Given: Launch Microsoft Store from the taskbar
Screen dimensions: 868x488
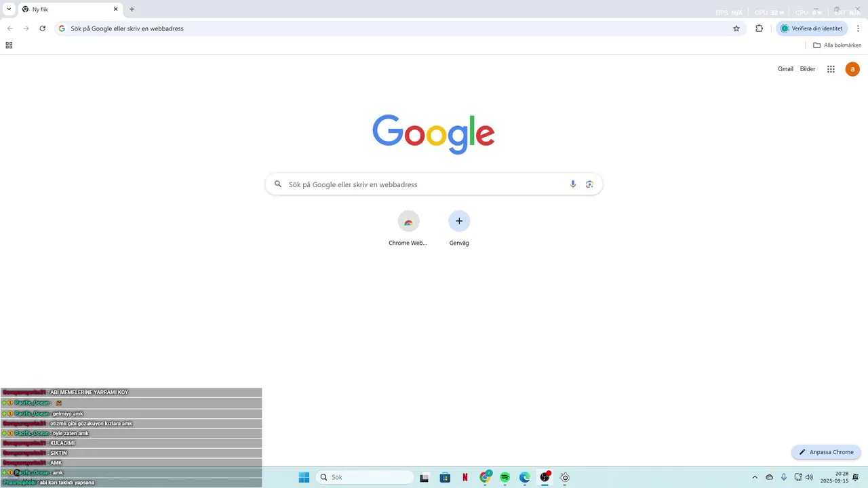Looking at the screenshot, I should (445, 477).
